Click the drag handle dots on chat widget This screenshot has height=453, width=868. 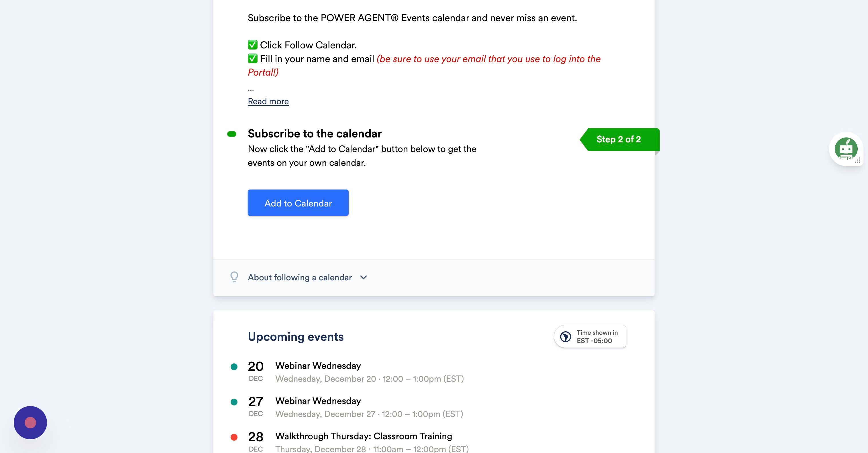point(858,161)
